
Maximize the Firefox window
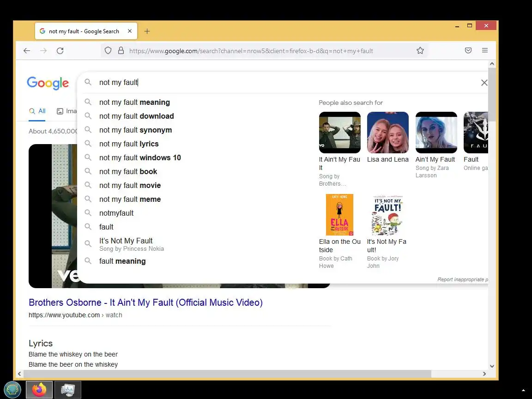tap(470, 25)
